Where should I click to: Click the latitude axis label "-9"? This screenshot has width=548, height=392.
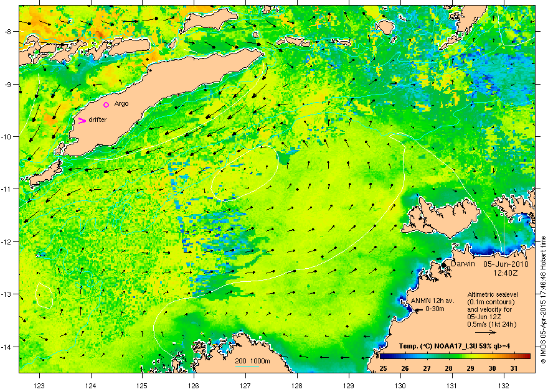(x=8, y=84)
